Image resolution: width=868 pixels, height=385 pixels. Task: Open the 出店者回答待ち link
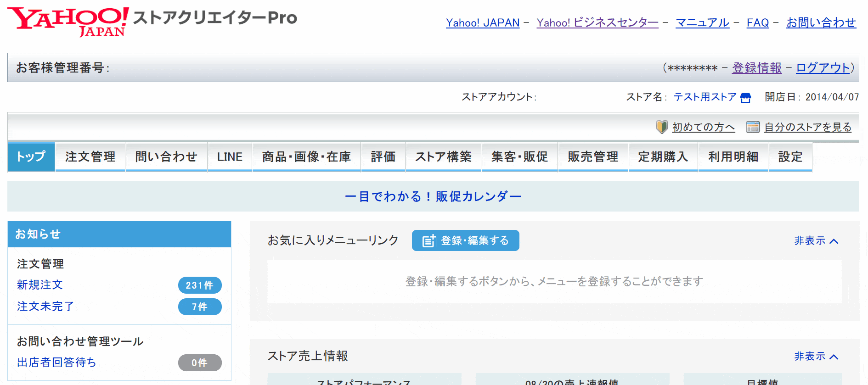[x=56, y=363]
